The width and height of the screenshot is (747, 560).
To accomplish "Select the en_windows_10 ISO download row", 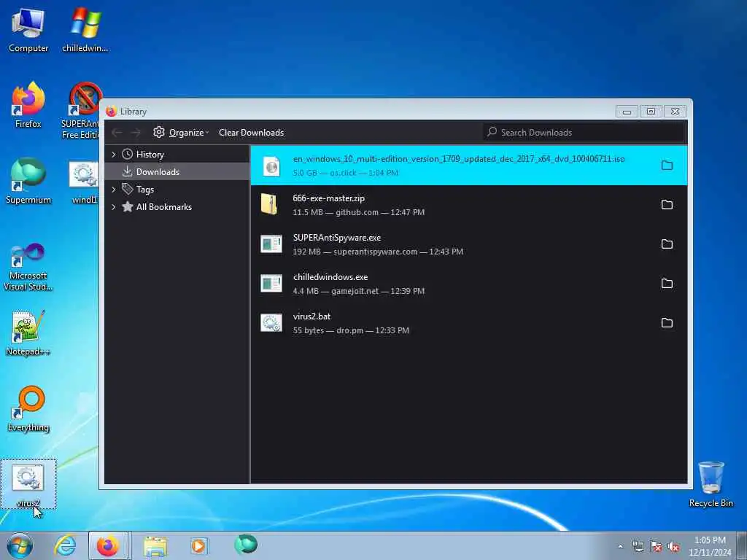I will (469, 166).
